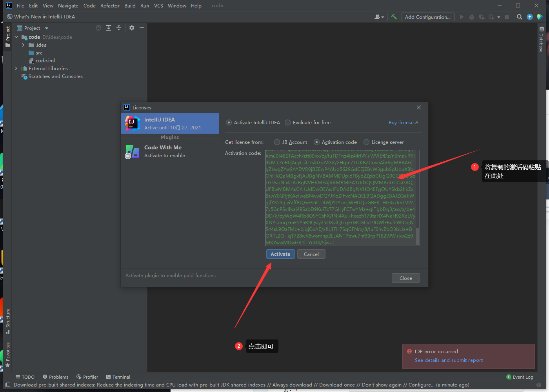Click Always download in status message

(x=292, y=385)
